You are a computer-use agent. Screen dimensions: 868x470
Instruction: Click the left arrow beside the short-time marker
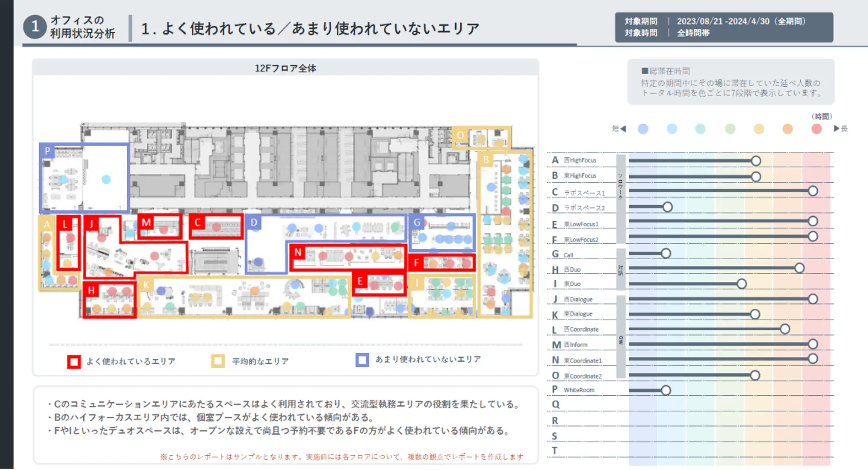(x=623, y=129)
